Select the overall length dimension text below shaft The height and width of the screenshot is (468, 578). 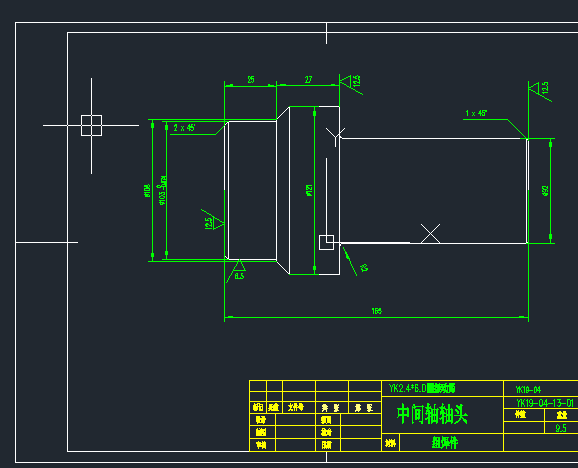[x=376, y=311]
